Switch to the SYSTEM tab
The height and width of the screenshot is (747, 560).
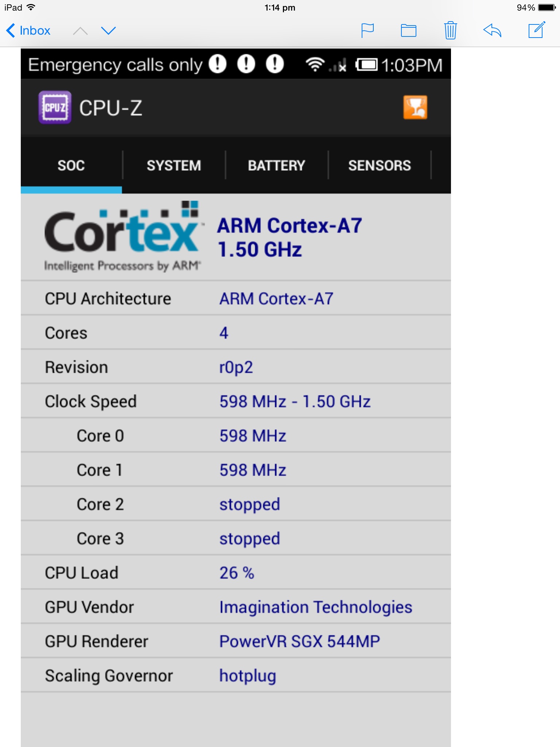point(174,166)
